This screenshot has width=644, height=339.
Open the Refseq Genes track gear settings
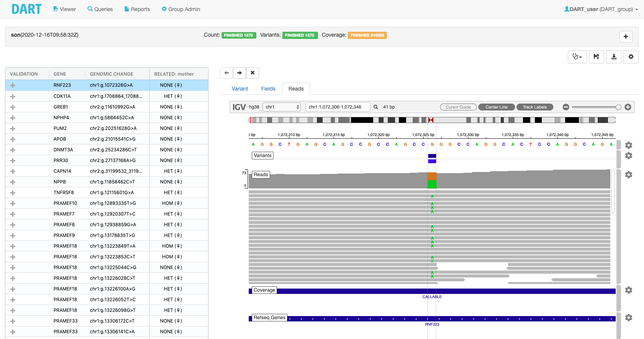coord(629,318)
